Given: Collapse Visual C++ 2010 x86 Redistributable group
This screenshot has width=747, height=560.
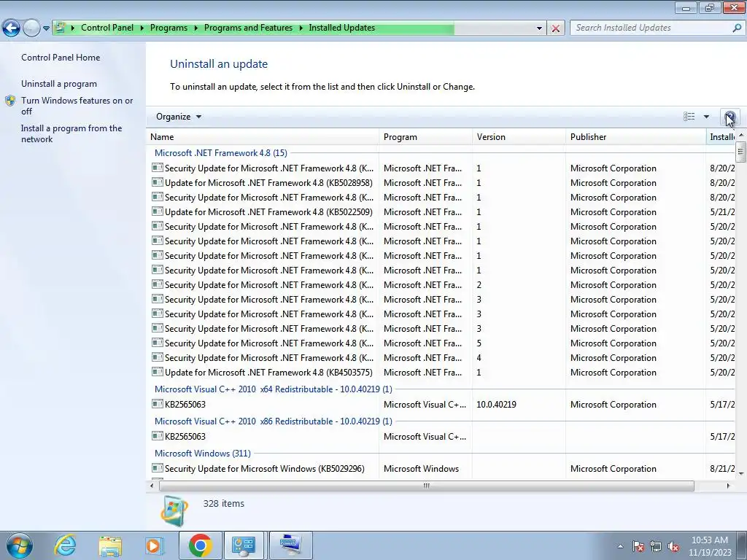Looking at the screenshot, I should click(273, 421).
